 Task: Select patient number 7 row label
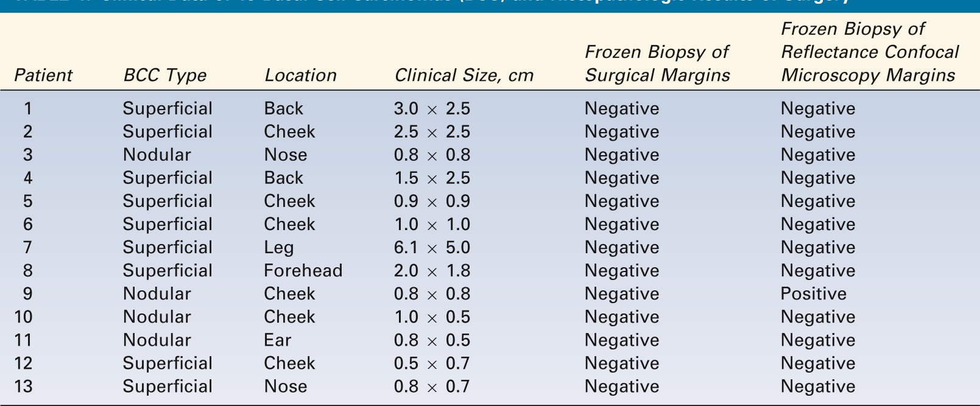tap(27, 248)
